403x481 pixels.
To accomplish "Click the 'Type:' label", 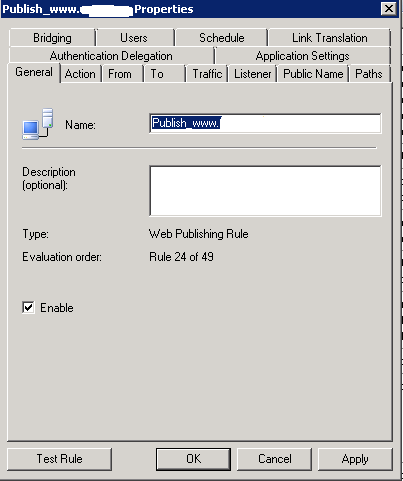I will 35,234.
